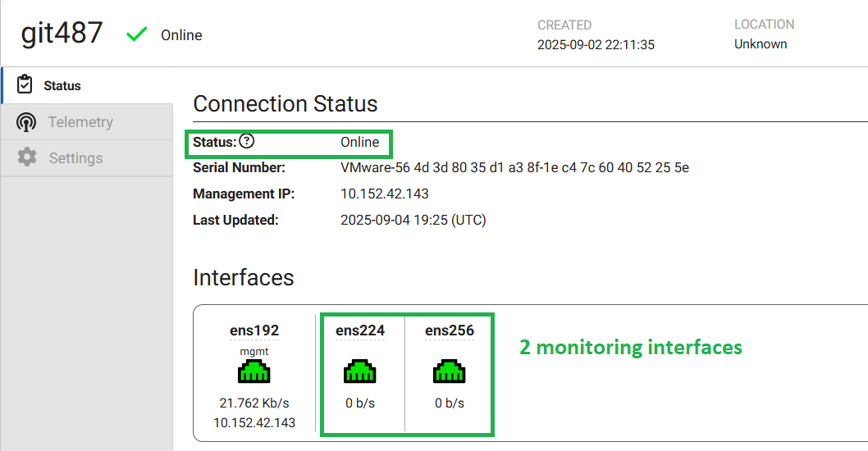Click the ens192 ethernet port icon

254,373
